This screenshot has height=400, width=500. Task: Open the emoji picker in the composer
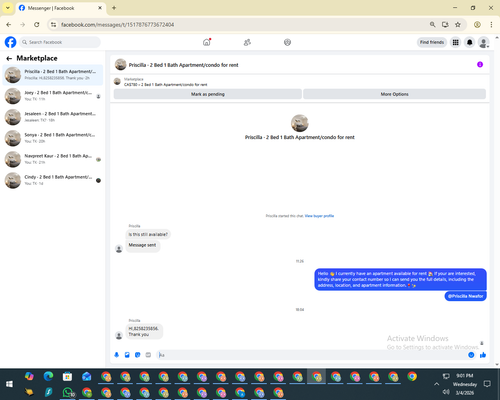pos(471,355)
